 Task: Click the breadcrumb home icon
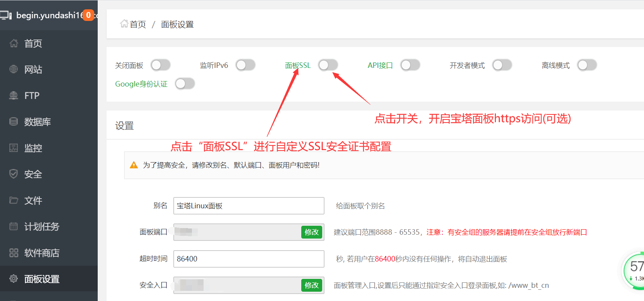[x=124, y=24]
